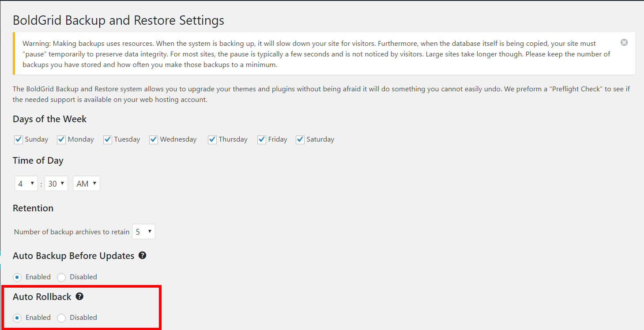Open the AM/PM dropdown
This screenshot has height=330, width=644.
tap(87, 184)
